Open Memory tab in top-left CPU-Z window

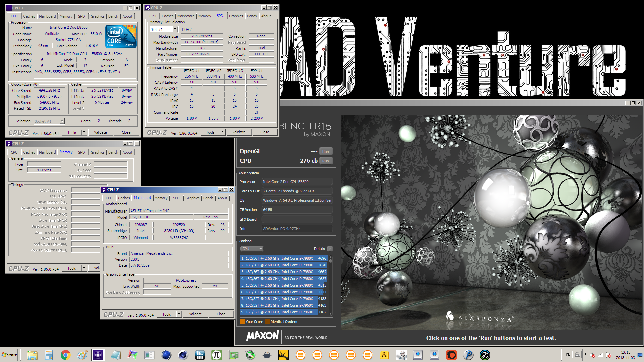pos(66,16)
